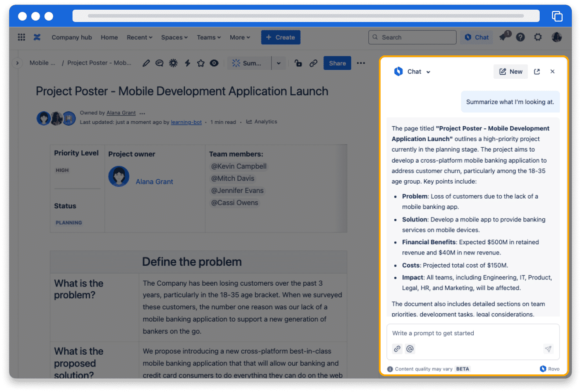Star this page as favorite
This screenshot has height=392, width=581.
(201, 63)
